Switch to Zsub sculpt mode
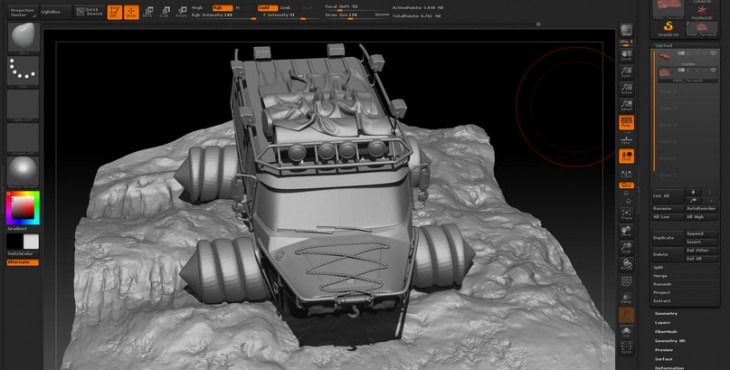The height and width of the screenshot is (370, 730). click(x=286, y=8)
